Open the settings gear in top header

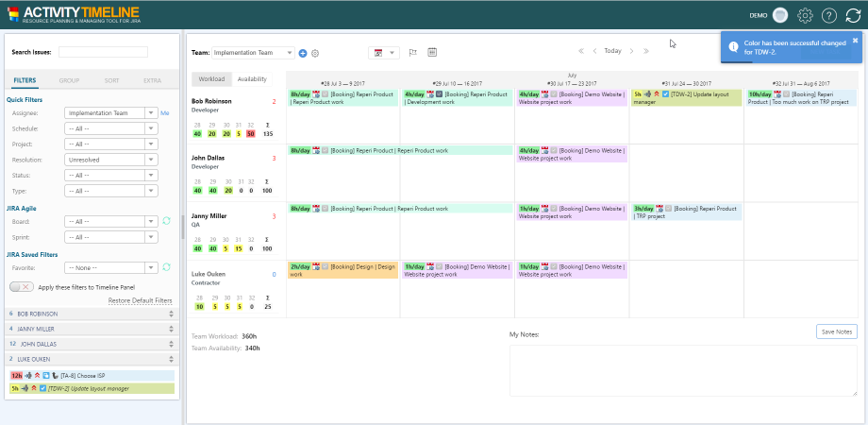805,15
